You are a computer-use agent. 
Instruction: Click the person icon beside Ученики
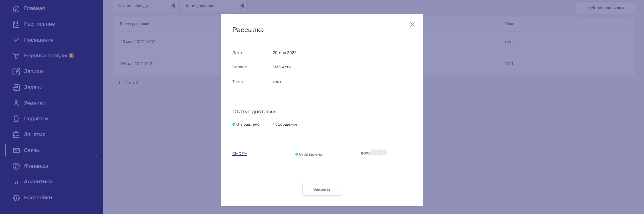(x=16, y=103)
